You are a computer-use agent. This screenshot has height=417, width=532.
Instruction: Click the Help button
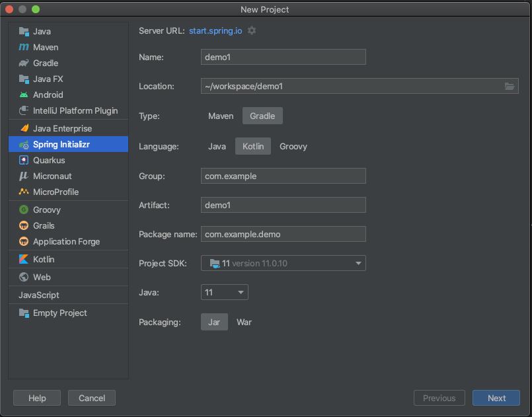coord(37,398)
